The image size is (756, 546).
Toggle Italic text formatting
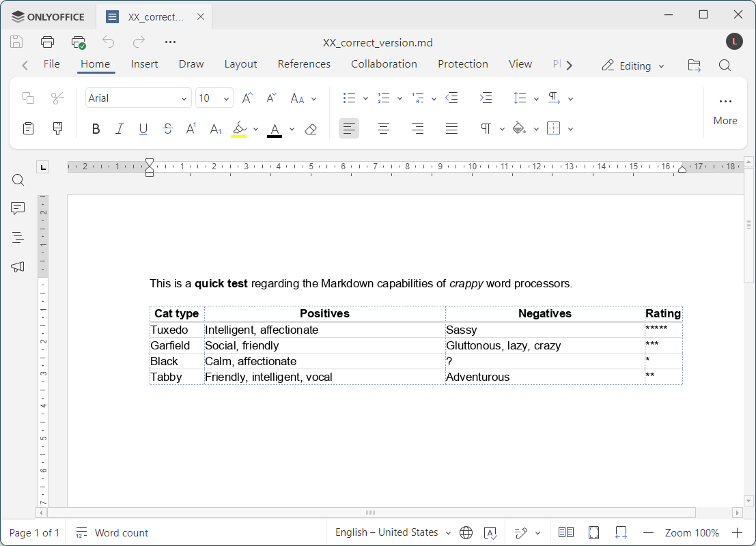tap(120, 128)
